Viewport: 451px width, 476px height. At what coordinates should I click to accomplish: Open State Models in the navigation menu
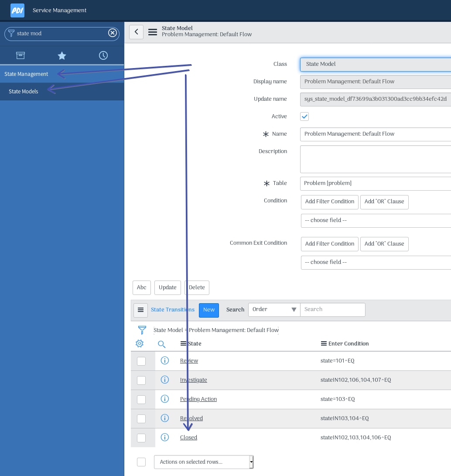(23, 92)
